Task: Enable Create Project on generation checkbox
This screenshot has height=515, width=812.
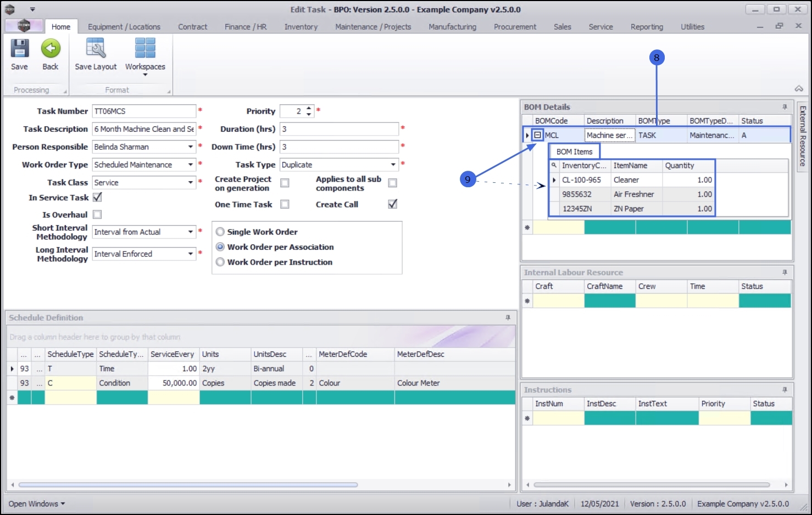Action: click(x=285, y=183)
